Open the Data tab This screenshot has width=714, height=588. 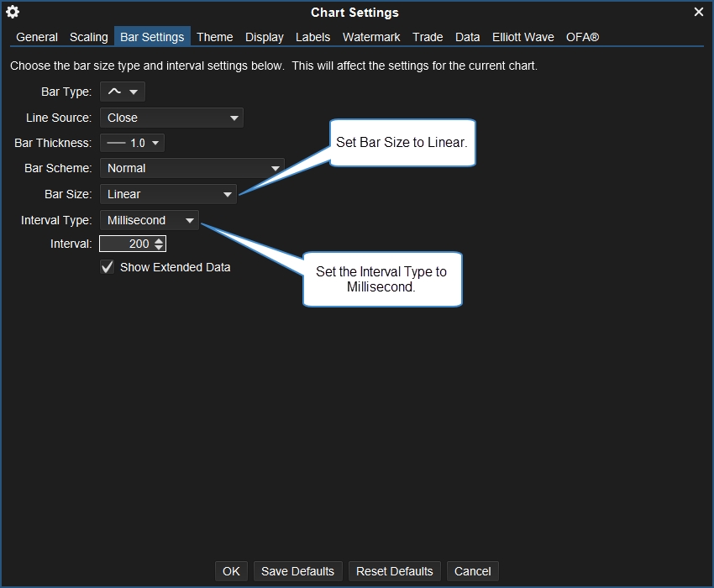click(468, 37)
